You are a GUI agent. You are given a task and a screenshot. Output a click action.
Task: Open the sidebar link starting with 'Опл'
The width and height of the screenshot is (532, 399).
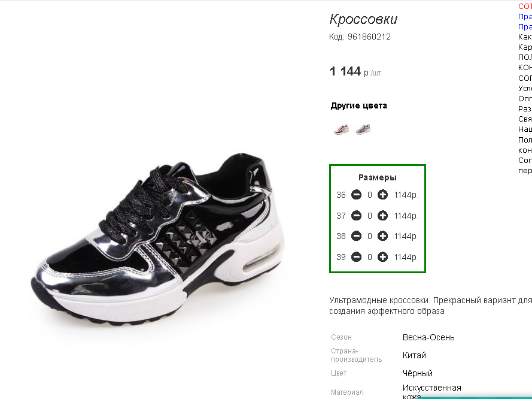[x=525, y=98]
